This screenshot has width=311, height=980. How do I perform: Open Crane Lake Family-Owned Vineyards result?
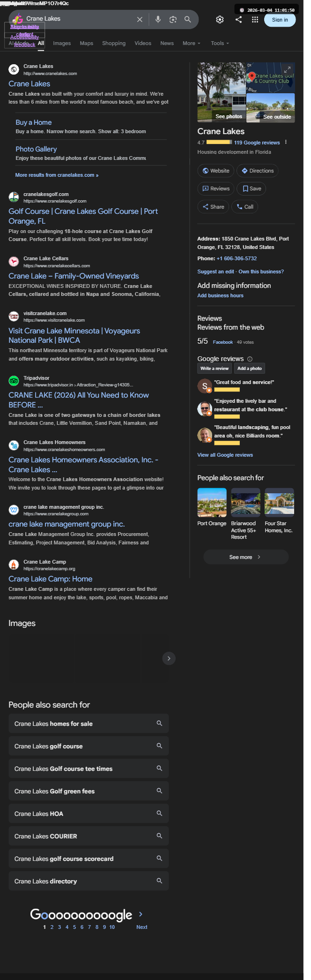point(74,276)
